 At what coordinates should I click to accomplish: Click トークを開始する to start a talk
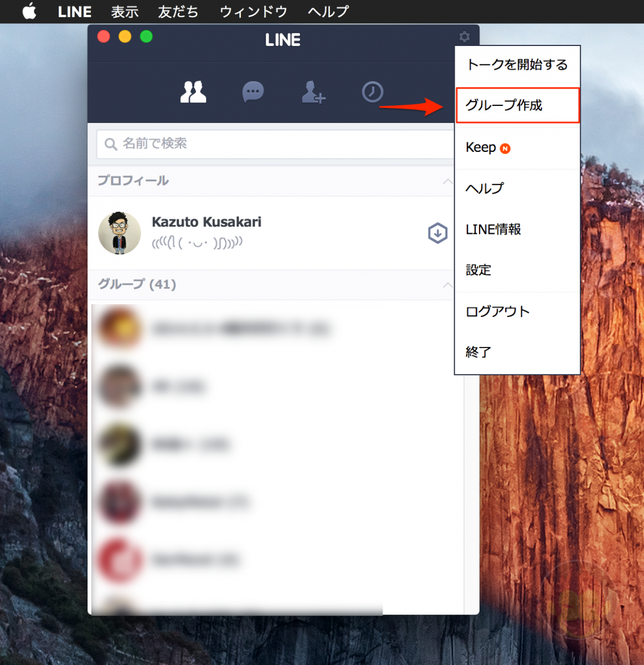pyautogui.click(x=516, y=65)
